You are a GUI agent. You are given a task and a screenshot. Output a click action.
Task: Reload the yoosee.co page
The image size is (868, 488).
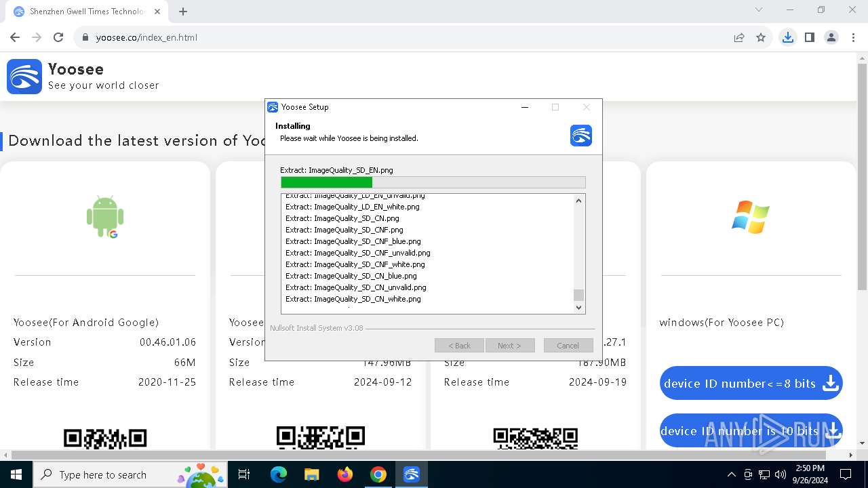[58, 37]
